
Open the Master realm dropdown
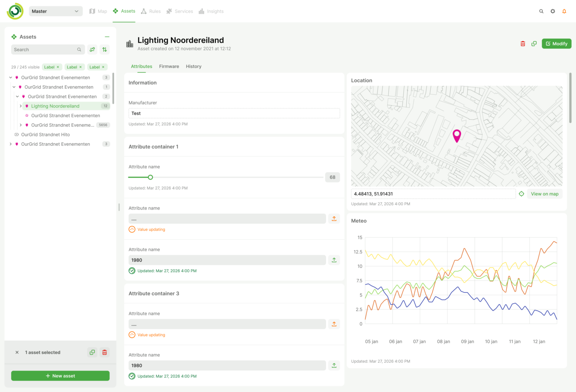(55, 11)
